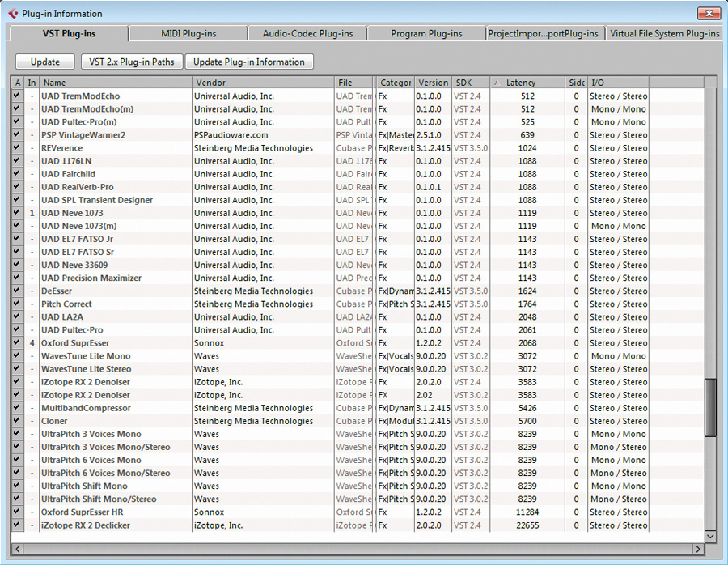The image size is (728, 565).
Task: Sort by the Side column header
Action: (576, 83)
